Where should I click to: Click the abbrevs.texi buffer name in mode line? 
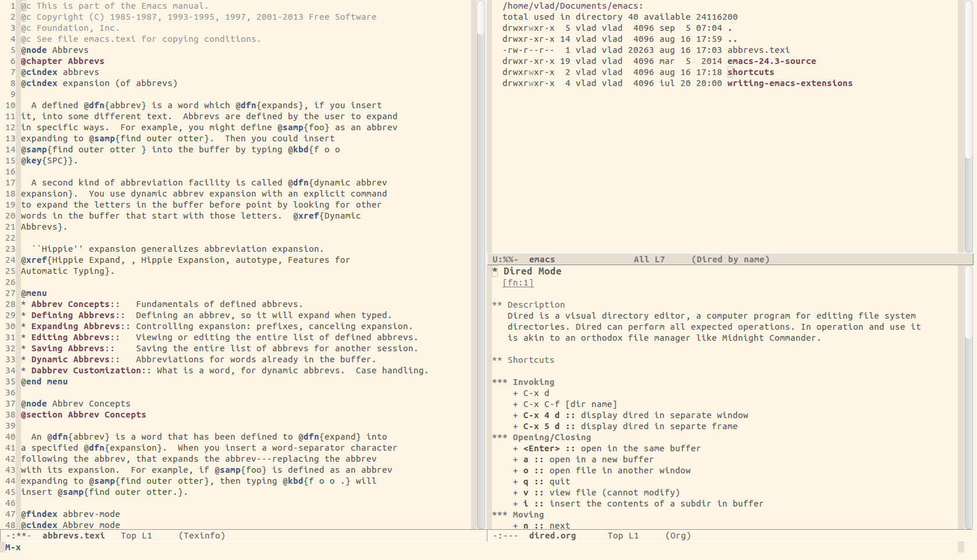click(x=74, y=536)
